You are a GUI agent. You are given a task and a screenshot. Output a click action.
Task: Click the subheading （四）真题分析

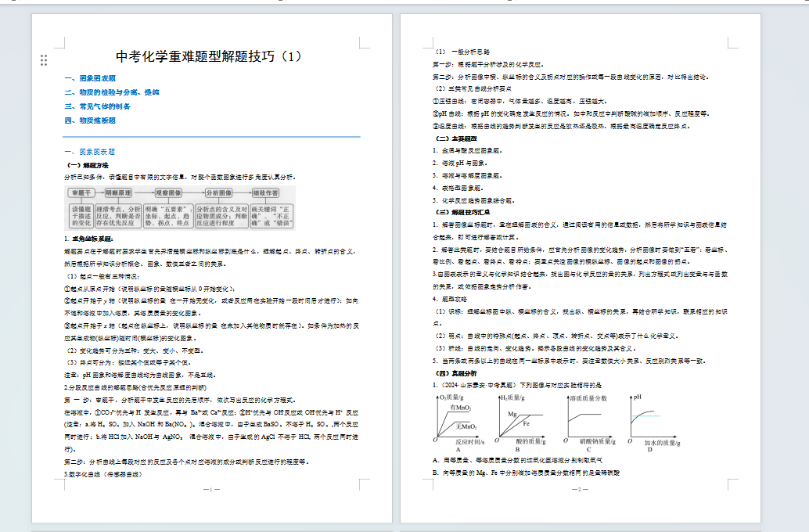(x=456, y=373)
